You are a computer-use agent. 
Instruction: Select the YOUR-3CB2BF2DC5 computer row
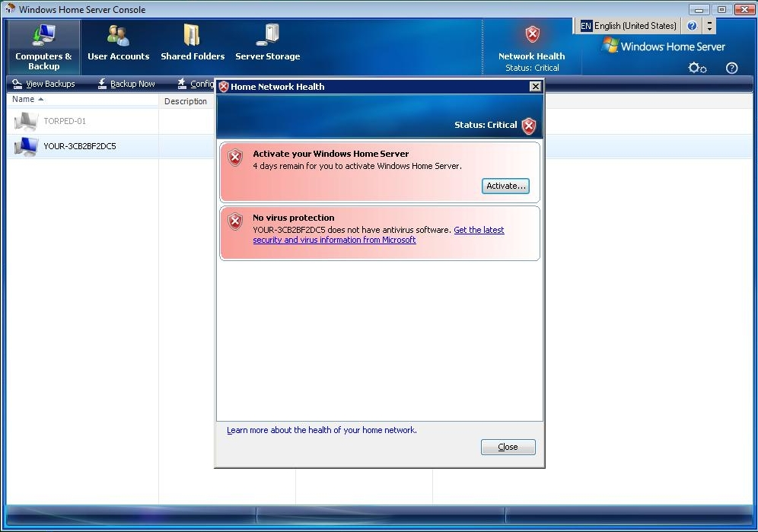pos(110,146)
